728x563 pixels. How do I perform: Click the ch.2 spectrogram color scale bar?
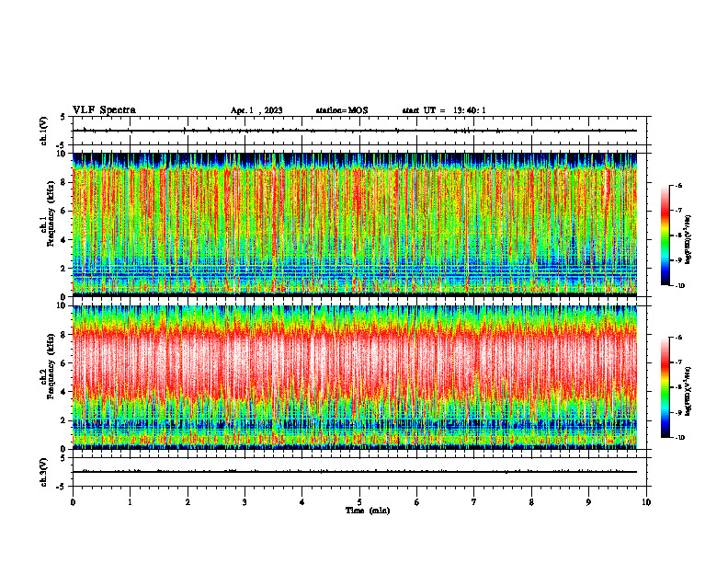(665, 387)
